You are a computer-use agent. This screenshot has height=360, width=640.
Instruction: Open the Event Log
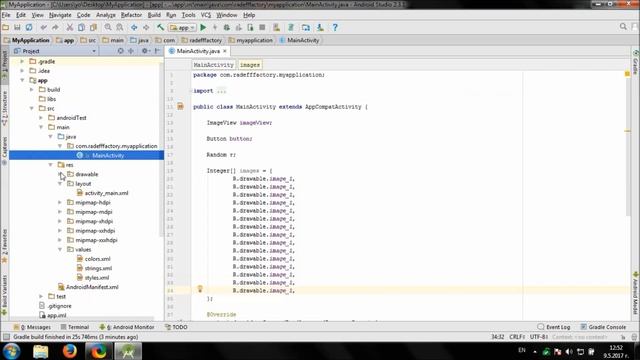click(554, 327)
